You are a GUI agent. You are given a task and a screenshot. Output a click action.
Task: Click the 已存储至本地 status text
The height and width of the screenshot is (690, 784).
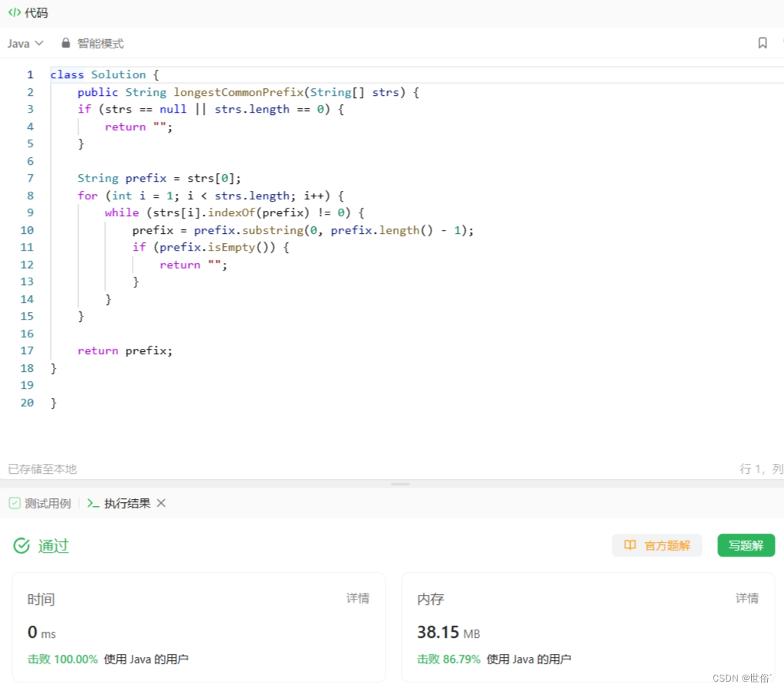(42, 469)
